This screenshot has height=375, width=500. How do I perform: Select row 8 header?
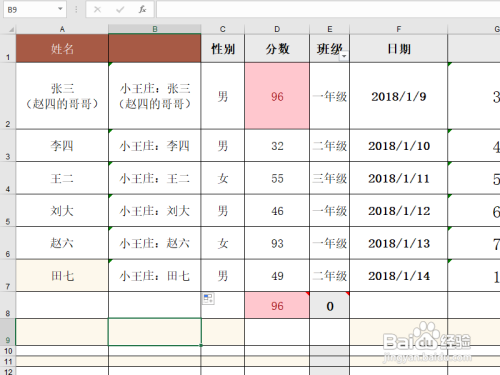click(8, 305)
